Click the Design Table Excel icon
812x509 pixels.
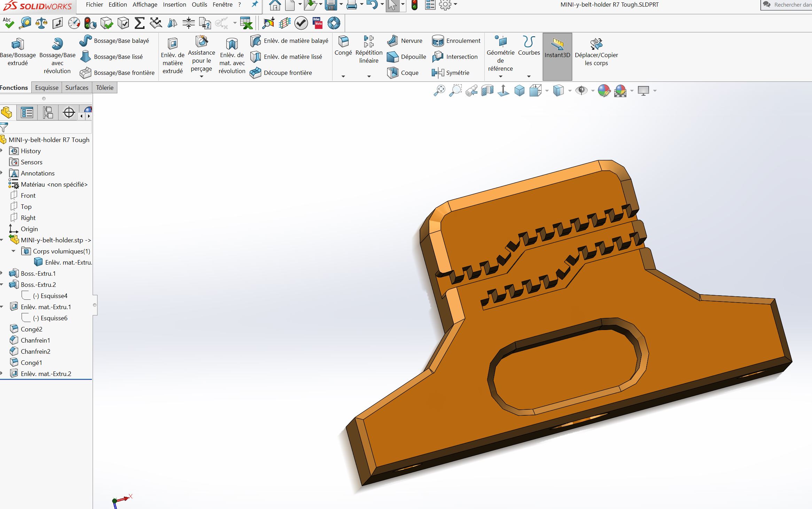tap(246, 23)
